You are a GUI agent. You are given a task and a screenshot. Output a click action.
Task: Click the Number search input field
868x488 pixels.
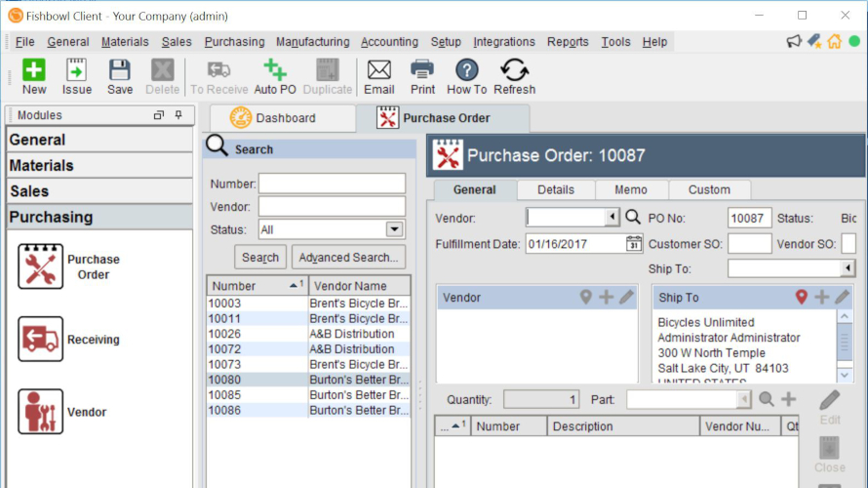tap(332, 183)
